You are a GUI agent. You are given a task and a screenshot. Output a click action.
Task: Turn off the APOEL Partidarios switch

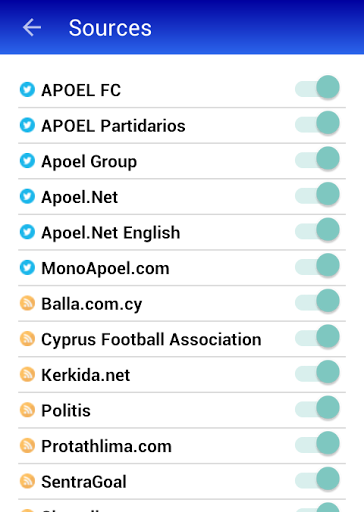[x=317, y=123]
